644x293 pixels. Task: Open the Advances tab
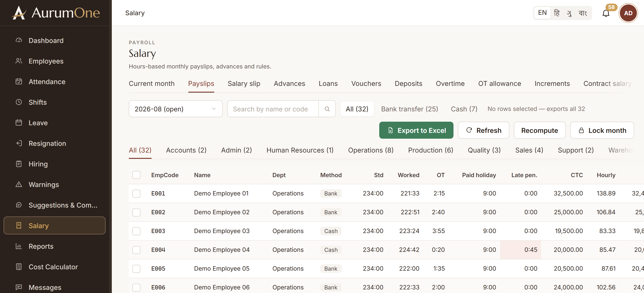click(289, 83)
